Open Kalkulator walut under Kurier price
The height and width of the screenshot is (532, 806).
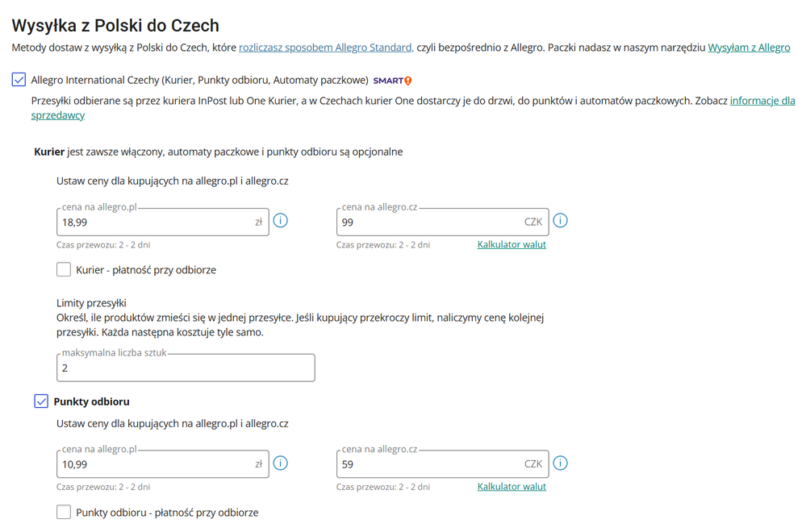(512, 244)
